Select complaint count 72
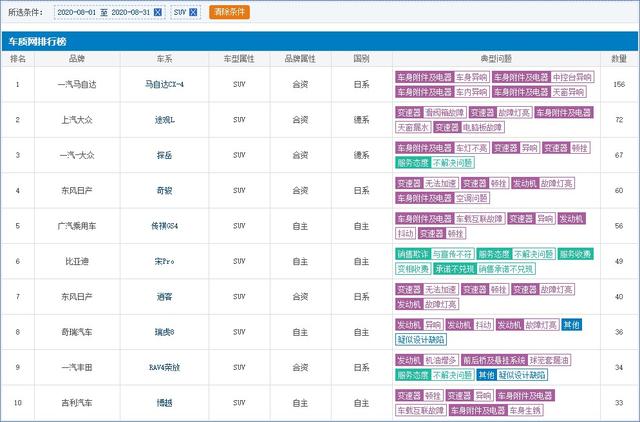Image resolution: width=640 pixels, height=422 pixels. click(x=619, y=120)
